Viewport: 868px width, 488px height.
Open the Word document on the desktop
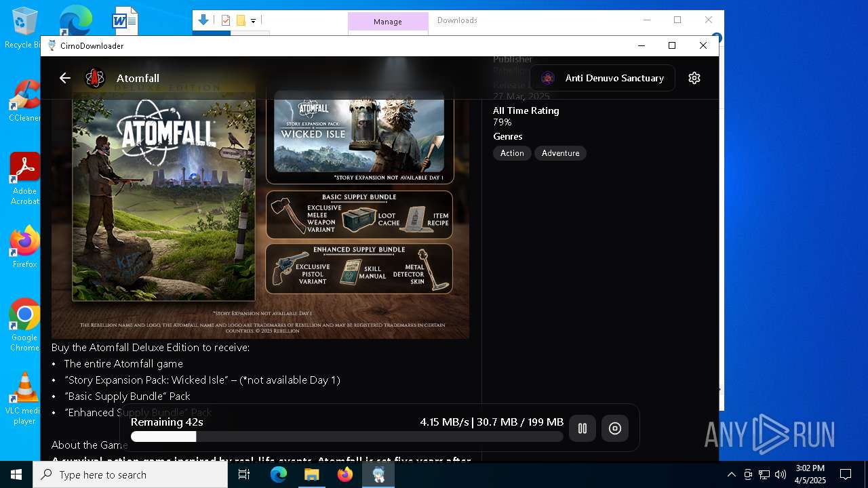coord(125,20)
